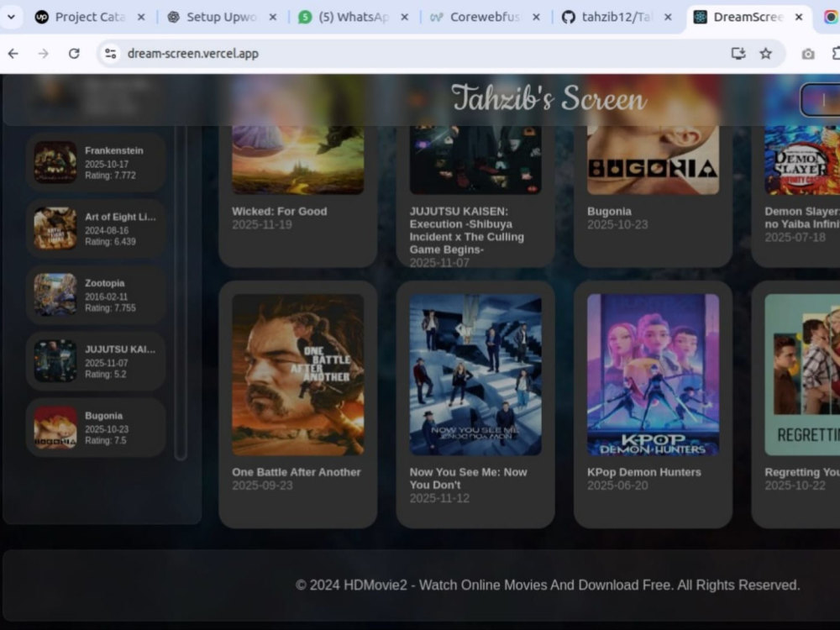Close the WhatsApp tab
The height and width of the screenshot is (630, 840).
click(405, 17)
